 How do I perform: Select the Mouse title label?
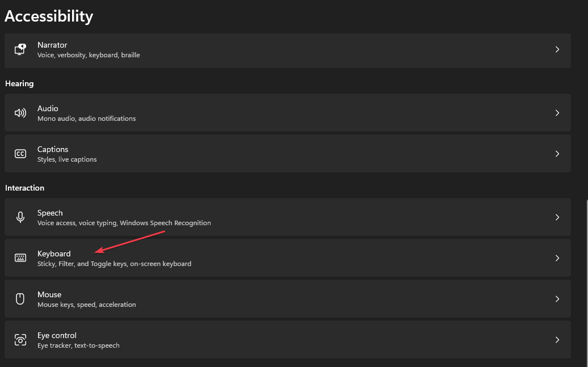pyautogui.click(x=49, y=294)
